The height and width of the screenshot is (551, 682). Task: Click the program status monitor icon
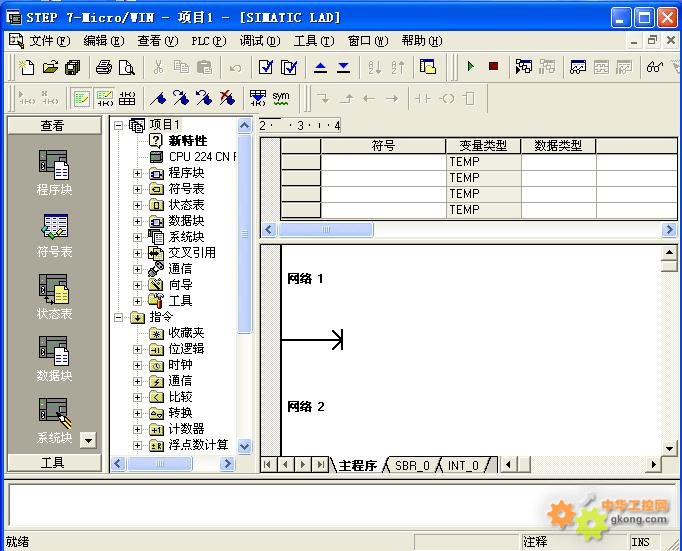(x=524, y=67)
